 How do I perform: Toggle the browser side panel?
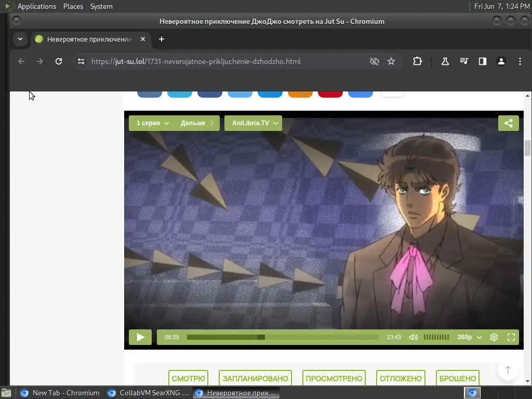tap(483, 61)
